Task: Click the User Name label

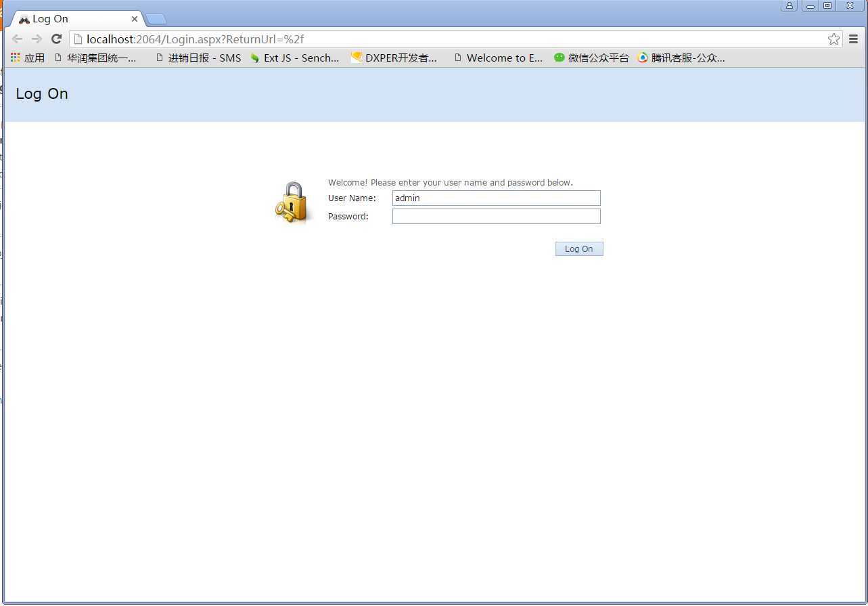Action: click(x=352, y=198)
